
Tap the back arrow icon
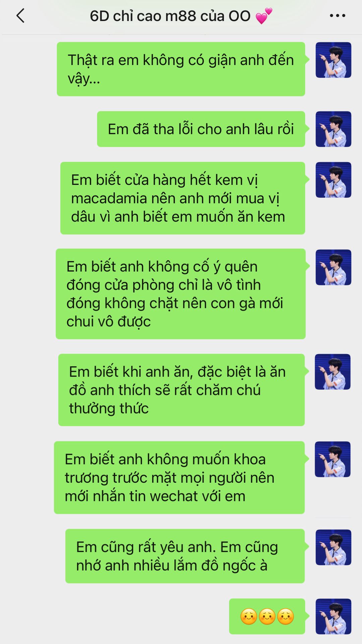coord(20,16)
